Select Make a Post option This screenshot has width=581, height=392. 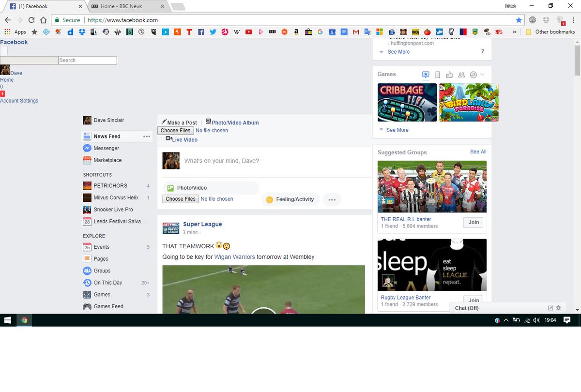pos(179,122)
